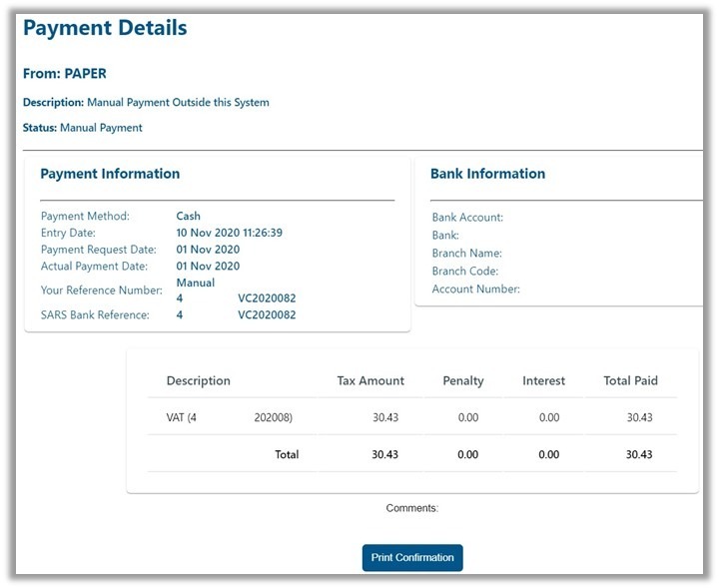Click the Entry Date value 10 Nov 2020 11:26:39
The image size is (719, 588).
[229, 233]
